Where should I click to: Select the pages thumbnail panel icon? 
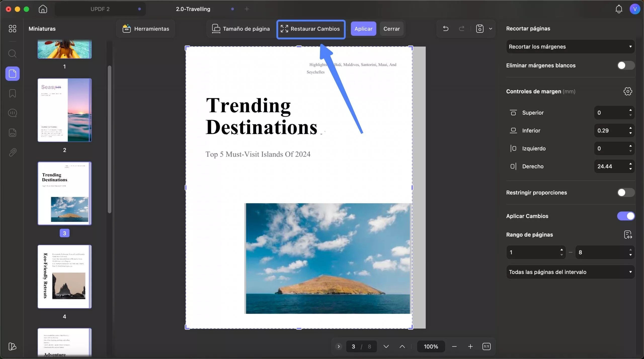point(12,74)
